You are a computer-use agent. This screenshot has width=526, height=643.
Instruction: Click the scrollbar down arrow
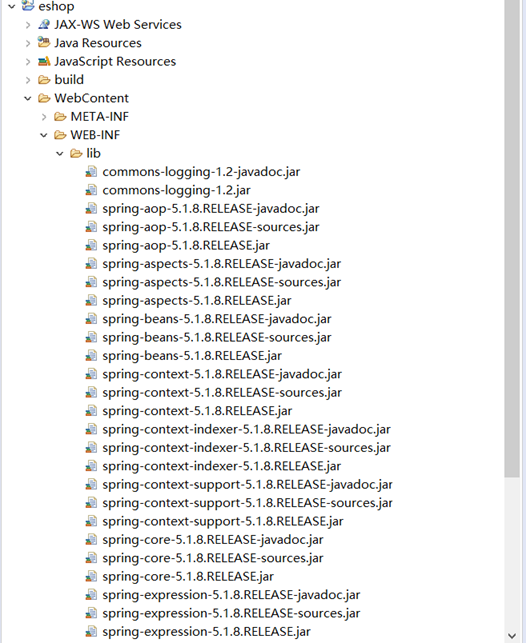tap(512, 636)
